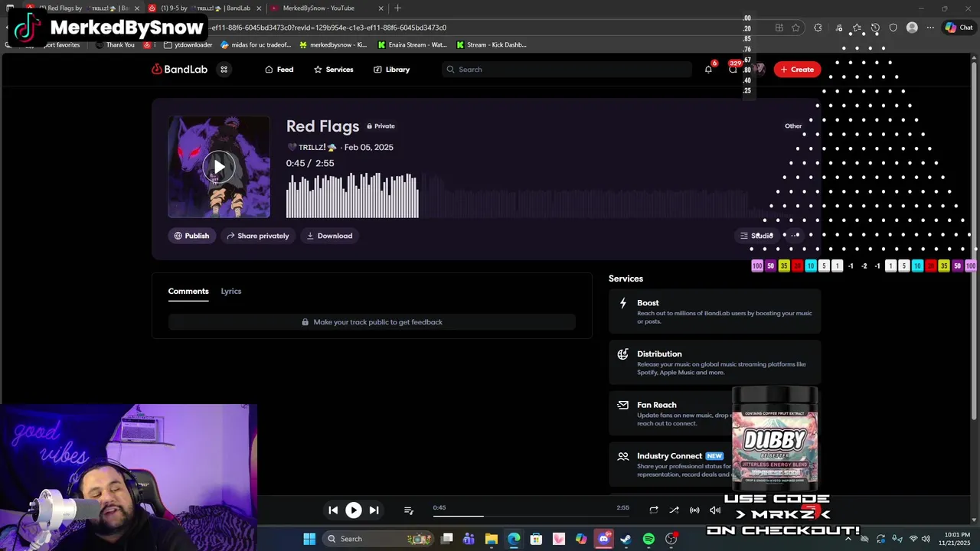Open Discord from the taskbar
980x551 pixels.
pos(604,539)
